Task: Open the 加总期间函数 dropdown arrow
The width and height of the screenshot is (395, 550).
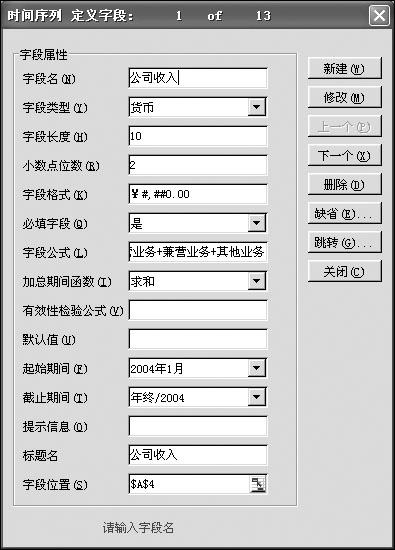Action: 257,281
